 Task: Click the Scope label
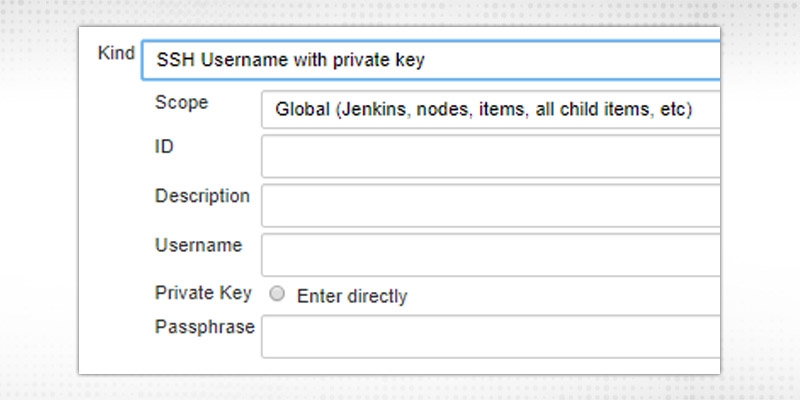pos(182,103)
